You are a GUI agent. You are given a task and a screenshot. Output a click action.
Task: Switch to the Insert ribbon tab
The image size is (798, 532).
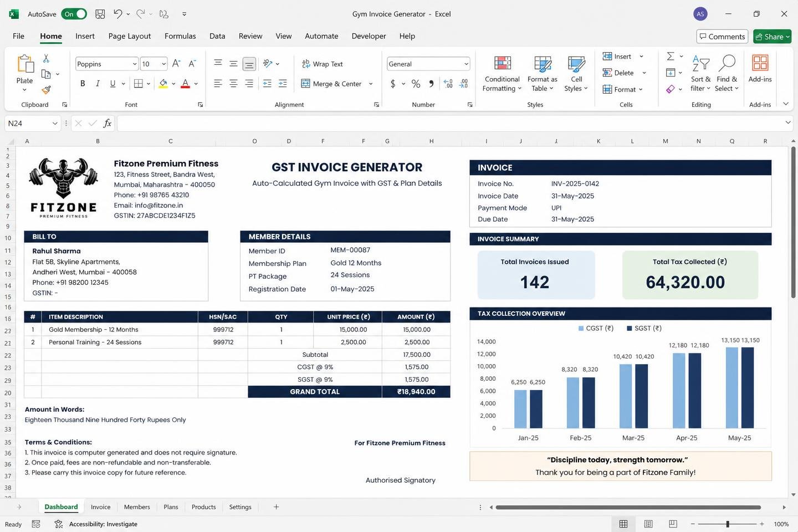pos(85,36)
